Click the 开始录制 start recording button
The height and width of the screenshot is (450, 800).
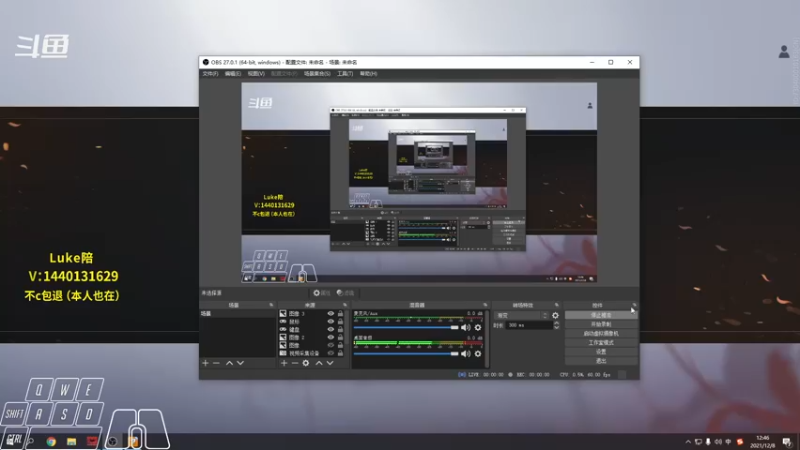tap(601, 324)
